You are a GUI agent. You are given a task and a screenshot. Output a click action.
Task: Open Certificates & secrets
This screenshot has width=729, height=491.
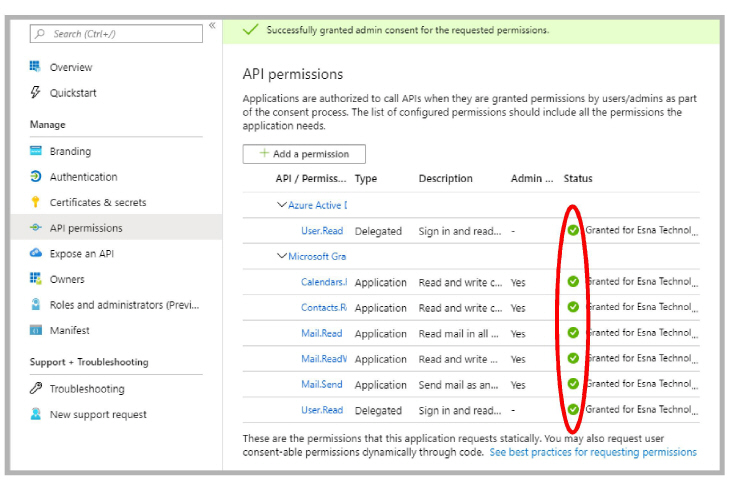click(98, 202)
